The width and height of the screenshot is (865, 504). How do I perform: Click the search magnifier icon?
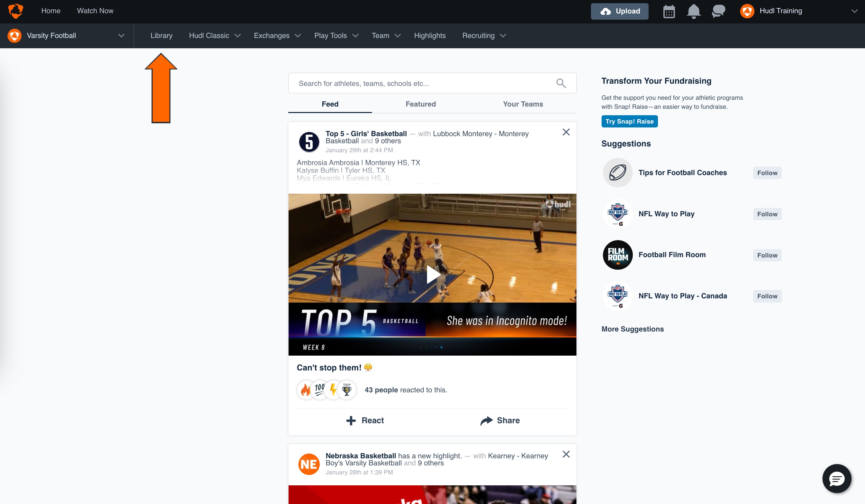click(x=561, y=83)
